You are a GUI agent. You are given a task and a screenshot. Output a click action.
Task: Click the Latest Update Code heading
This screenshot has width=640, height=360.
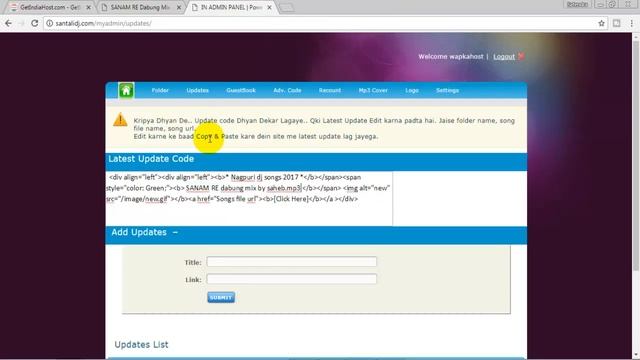(x=151, y=159)
